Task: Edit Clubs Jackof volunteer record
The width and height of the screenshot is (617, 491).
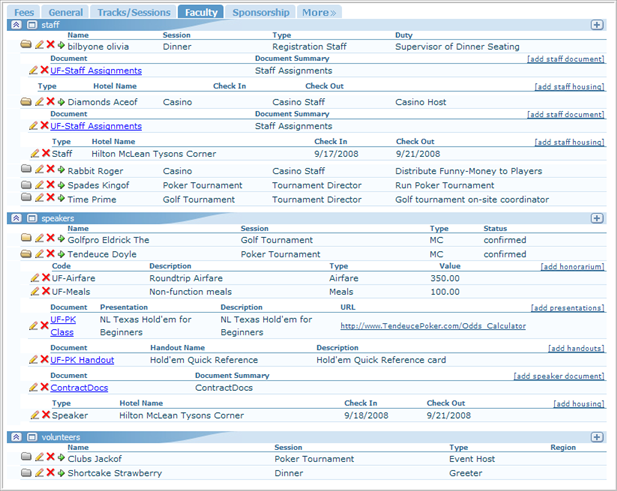Action: click(39, 457)
